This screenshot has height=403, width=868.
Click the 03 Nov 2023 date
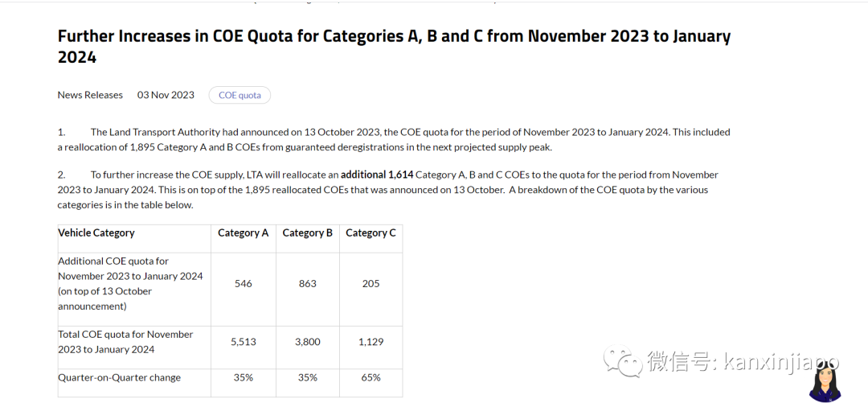pyautogui.click(x=166, y=95)
